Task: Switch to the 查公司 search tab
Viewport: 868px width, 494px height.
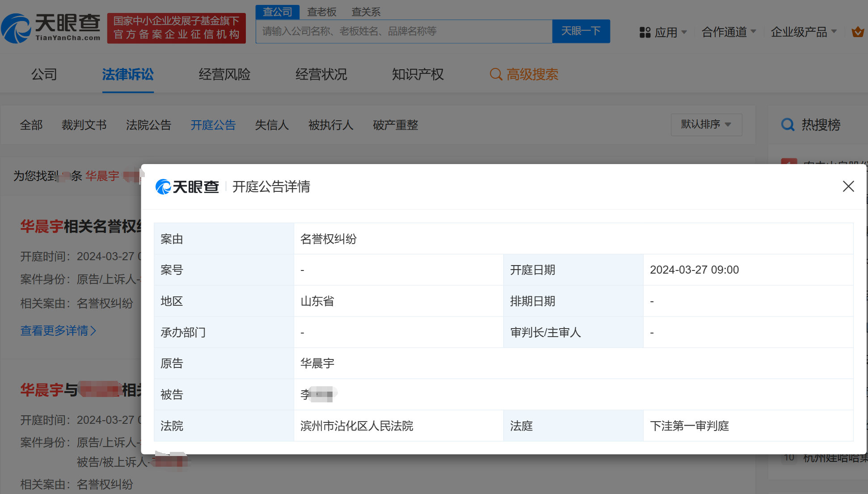Action: pos(278,12)
